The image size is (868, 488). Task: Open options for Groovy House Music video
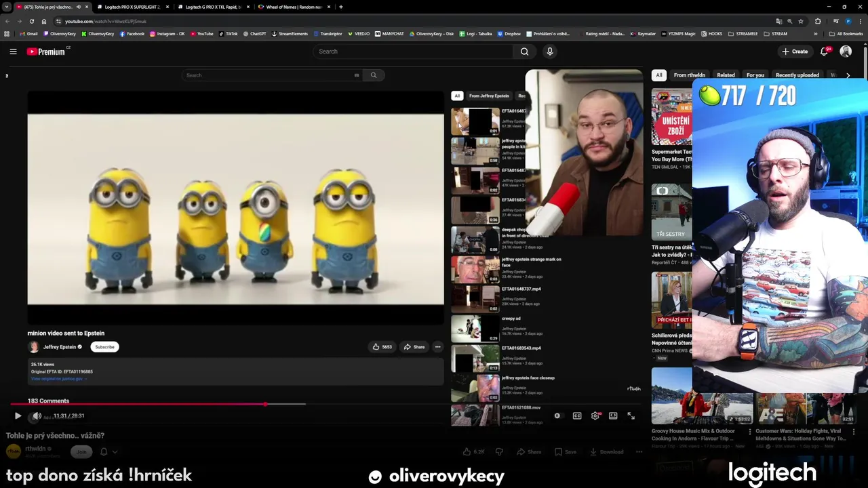(750, 432)
